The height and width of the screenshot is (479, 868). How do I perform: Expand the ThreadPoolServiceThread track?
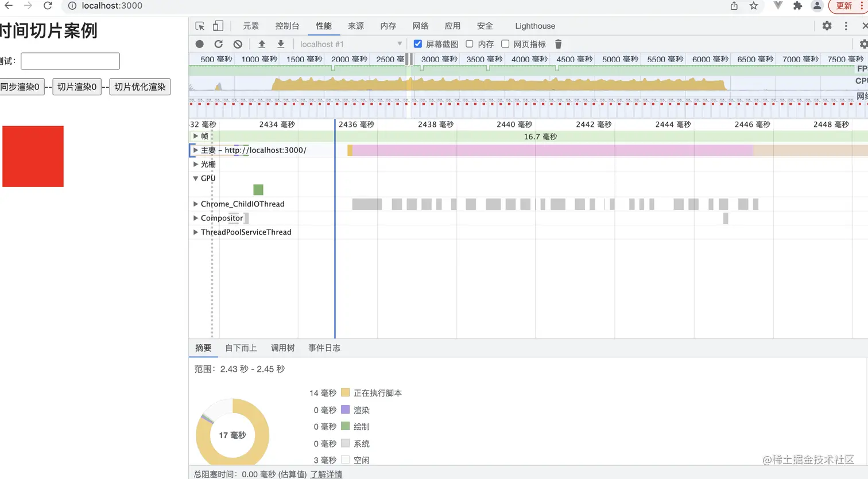click(196, 232)
